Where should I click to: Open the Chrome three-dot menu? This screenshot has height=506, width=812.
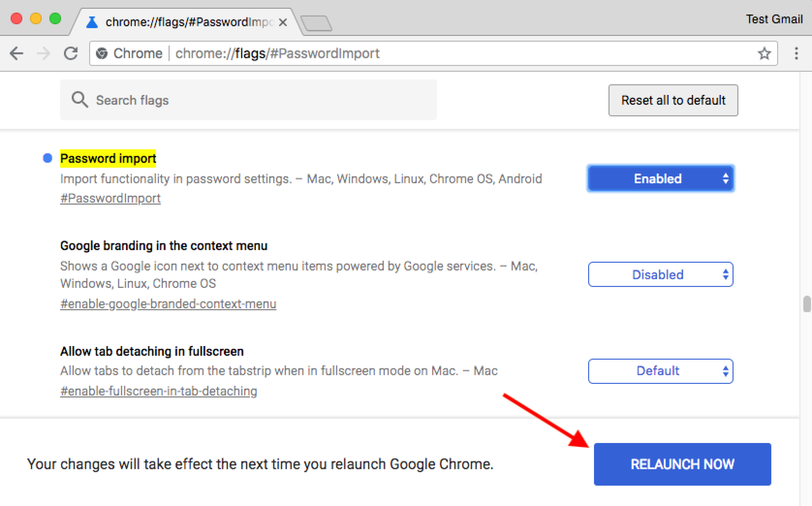click(796, 54)
